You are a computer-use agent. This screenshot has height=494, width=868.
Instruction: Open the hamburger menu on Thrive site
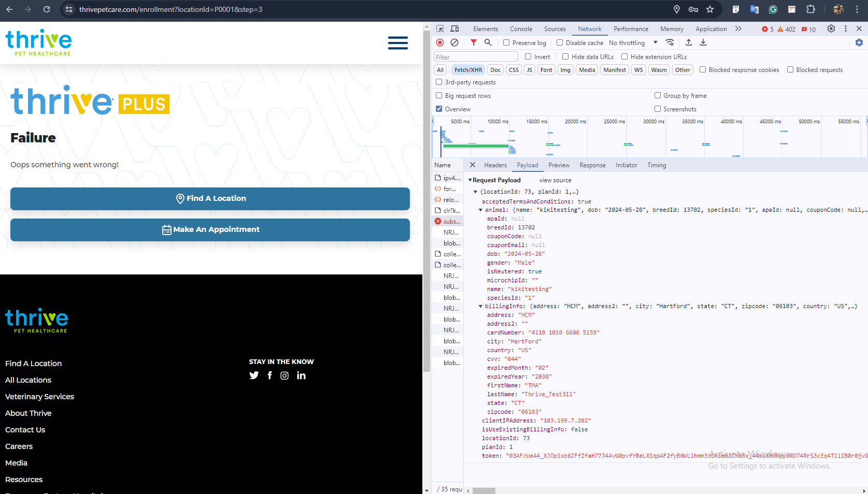click(x=397, y=43)
